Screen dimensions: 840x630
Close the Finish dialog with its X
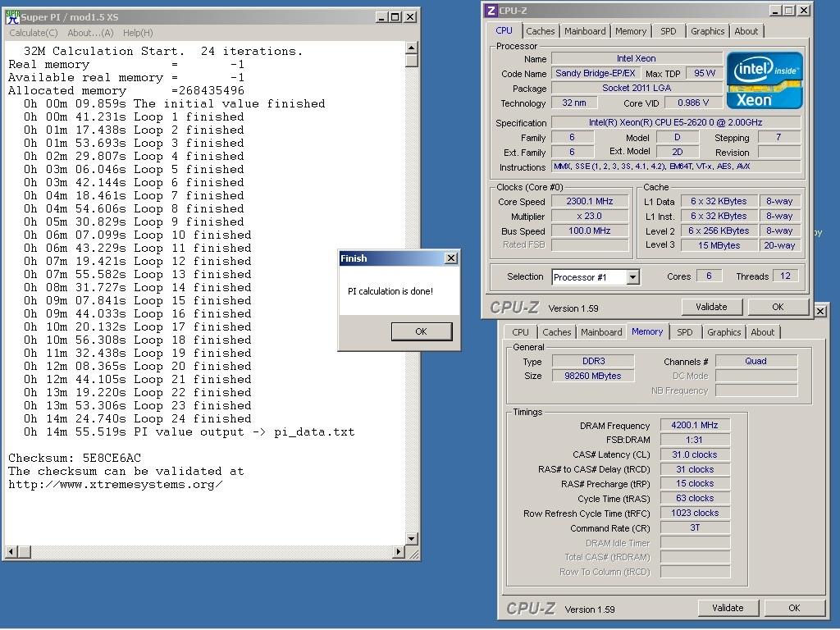tap(451, 258)
